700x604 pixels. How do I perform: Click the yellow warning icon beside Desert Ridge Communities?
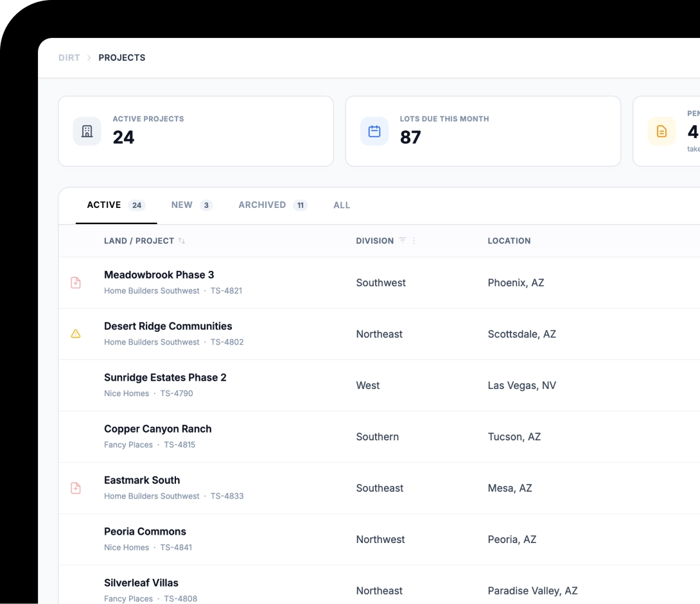[76, 334]
